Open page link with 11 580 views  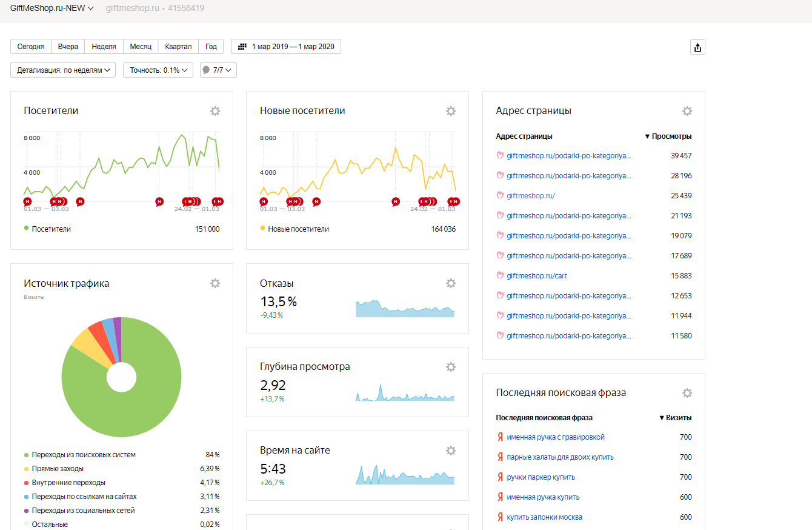(569, 336)
